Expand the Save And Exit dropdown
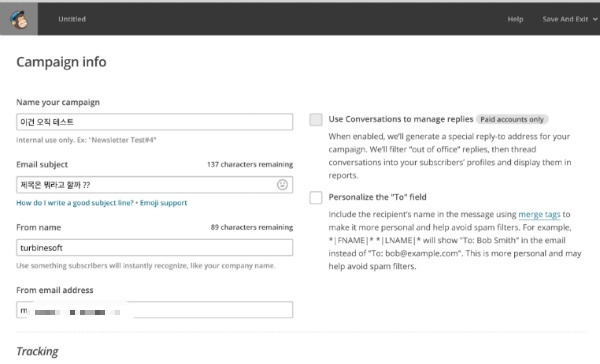 pos(569,19)
